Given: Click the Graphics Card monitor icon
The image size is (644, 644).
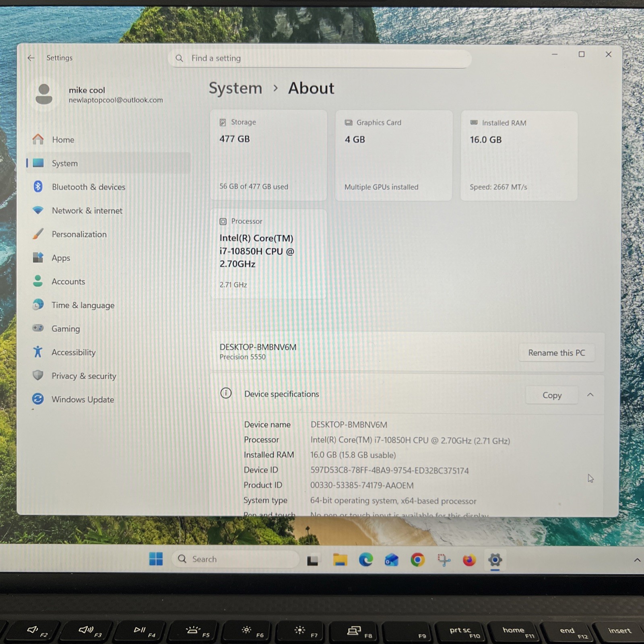Looking at the screenshot, I should click(349, 123).
